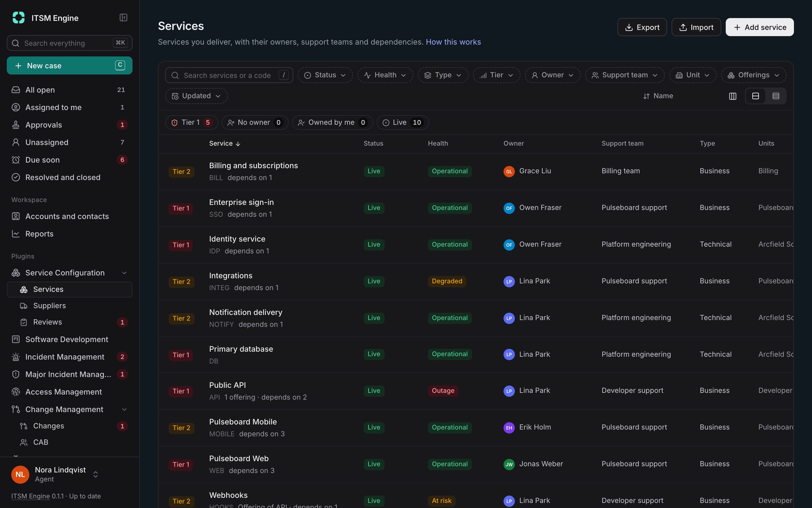The image size is (812, 508).
Task: Sort by the Service column header
Action: point(224,143)
